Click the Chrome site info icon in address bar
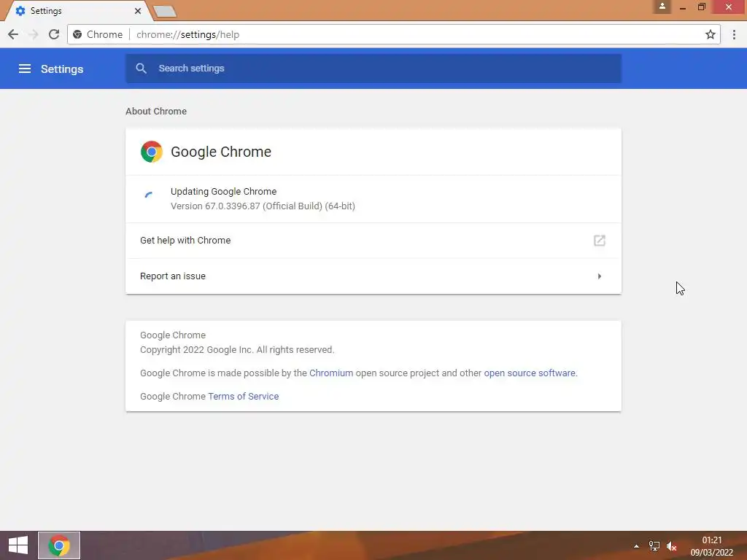The image size is (747, 560). 77,34
